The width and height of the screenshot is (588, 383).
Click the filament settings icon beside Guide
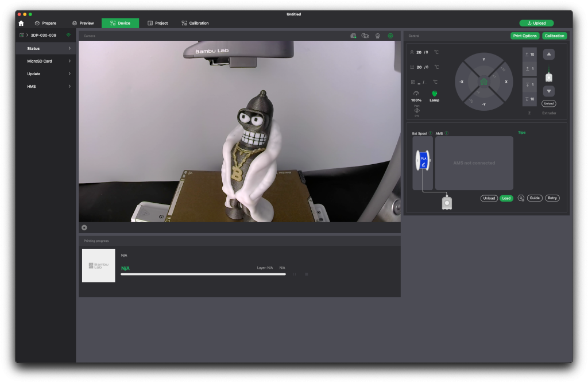tap(521, 198)
